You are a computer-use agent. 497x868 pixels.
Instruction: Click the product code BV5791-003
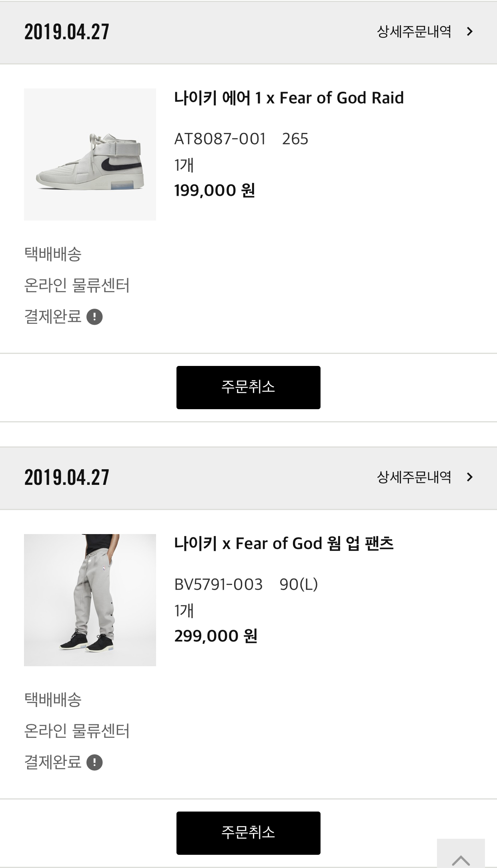(x=218, y=585)
